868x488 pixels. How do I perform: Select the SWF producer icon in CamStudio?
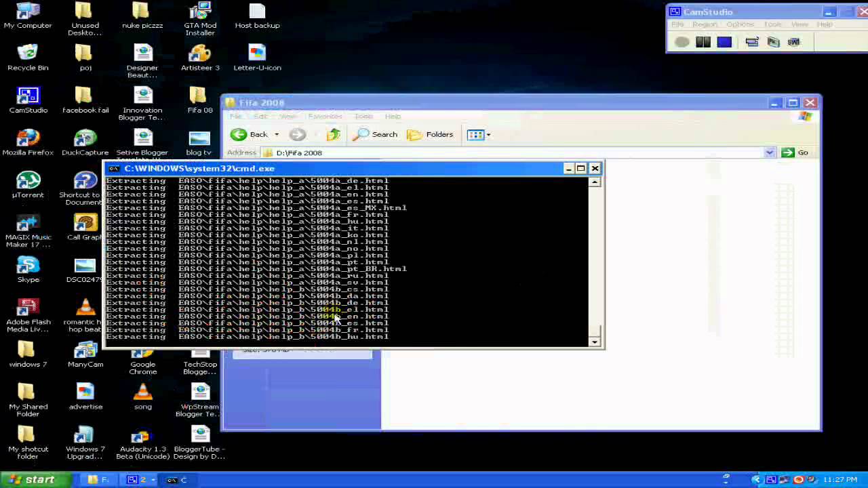(x=794, y=42)
